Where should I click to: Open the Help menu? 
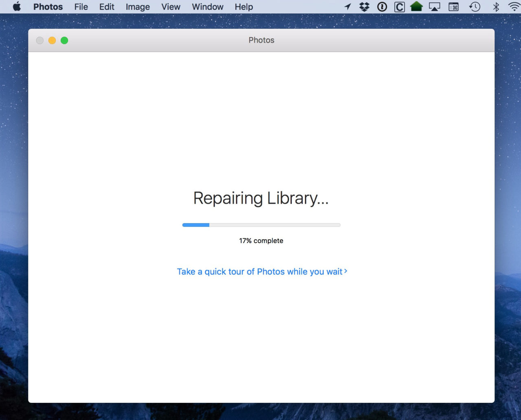(x=244, y=7)
